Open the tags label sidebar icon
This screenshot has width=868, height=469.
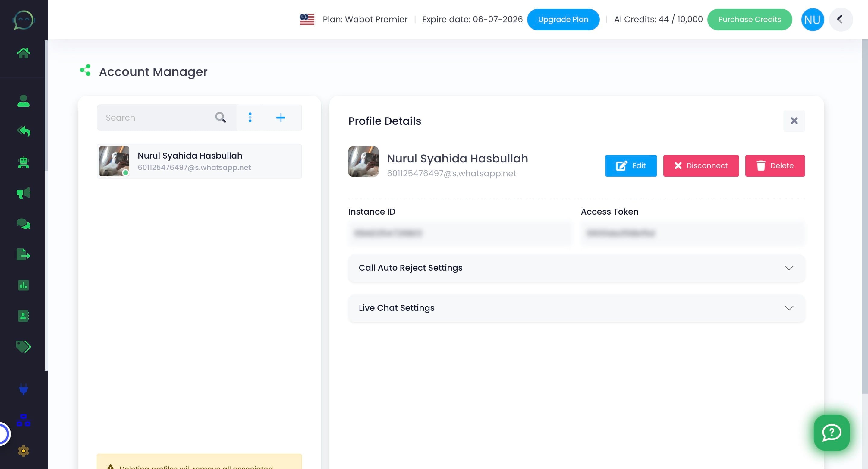click(x=23, y=346)
